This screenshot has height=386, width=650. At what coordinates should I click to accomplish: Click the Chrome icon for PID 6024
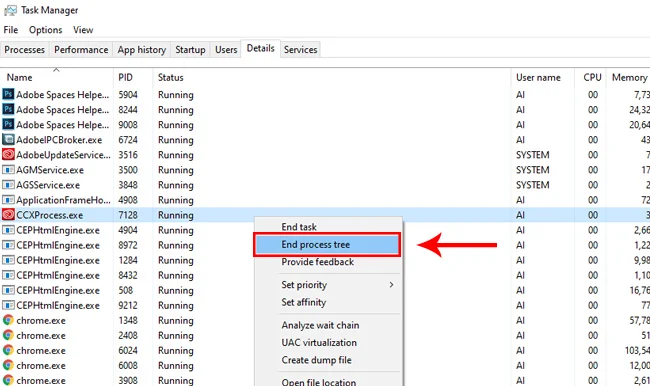coord(8,350)
